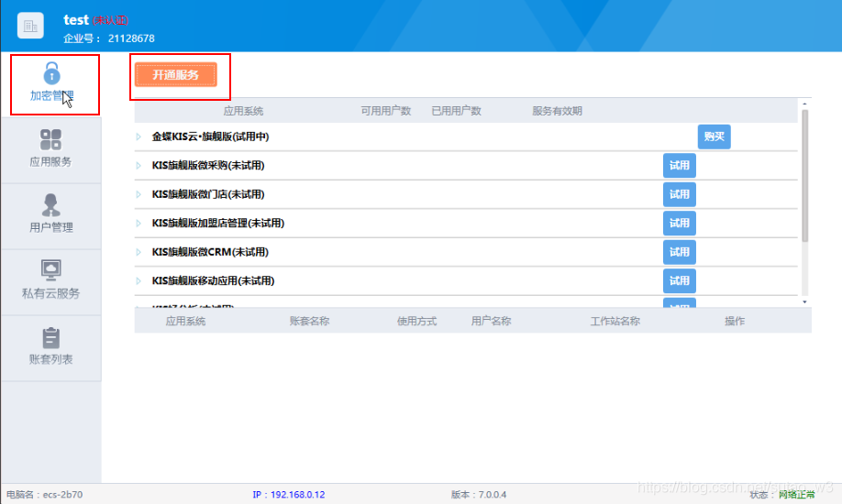Click the 操作 column header

point(735,321)
